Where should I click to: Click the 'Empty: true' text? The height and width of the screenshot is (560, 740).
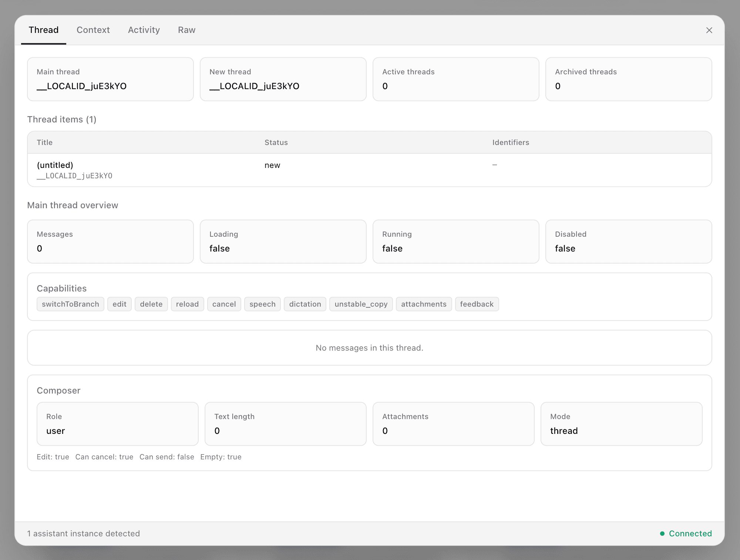click(x=221, y=457)
